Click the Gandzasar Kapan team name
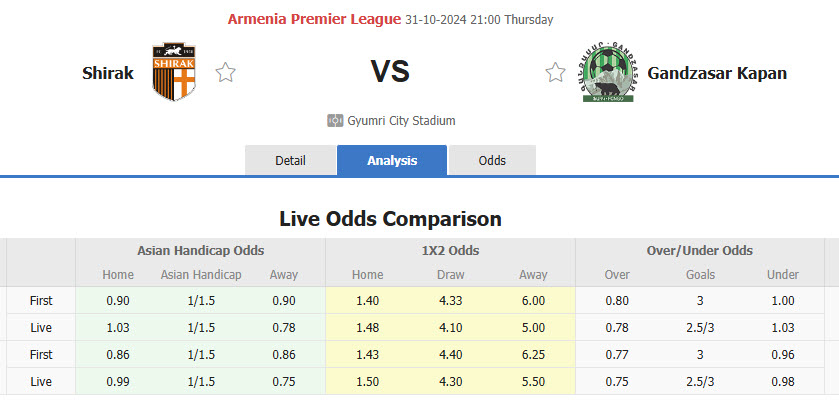 pos(717,73)
